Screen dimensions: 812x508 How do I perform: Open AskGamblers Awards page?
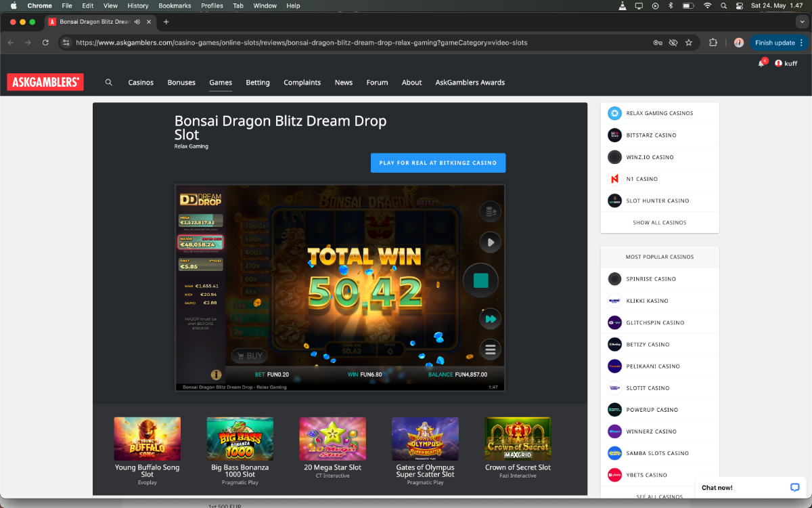(x=470, y=83)
